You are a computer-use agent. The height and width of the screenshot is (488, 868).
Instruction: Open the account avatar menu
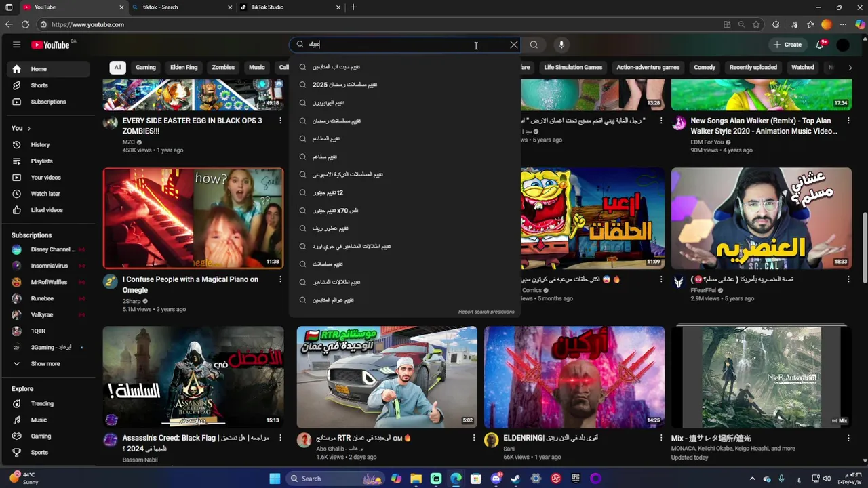843,45
